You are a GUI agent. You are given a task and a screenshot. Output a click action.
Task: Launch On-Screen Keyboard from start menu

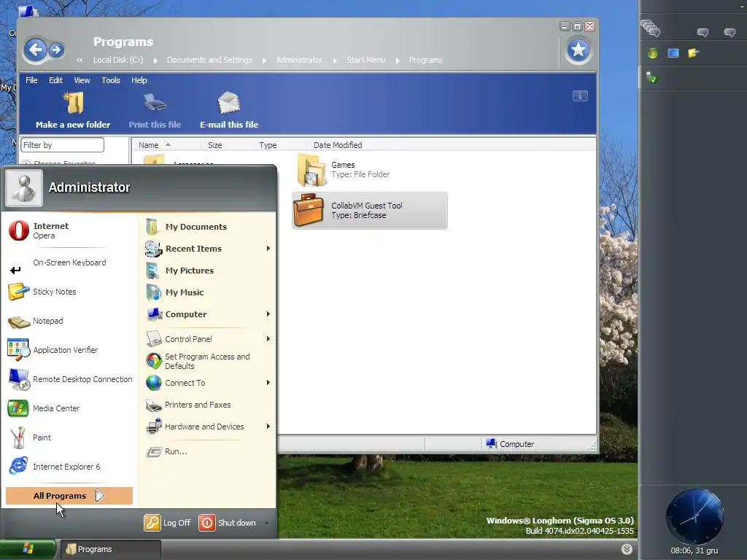(x=69, y=262)
